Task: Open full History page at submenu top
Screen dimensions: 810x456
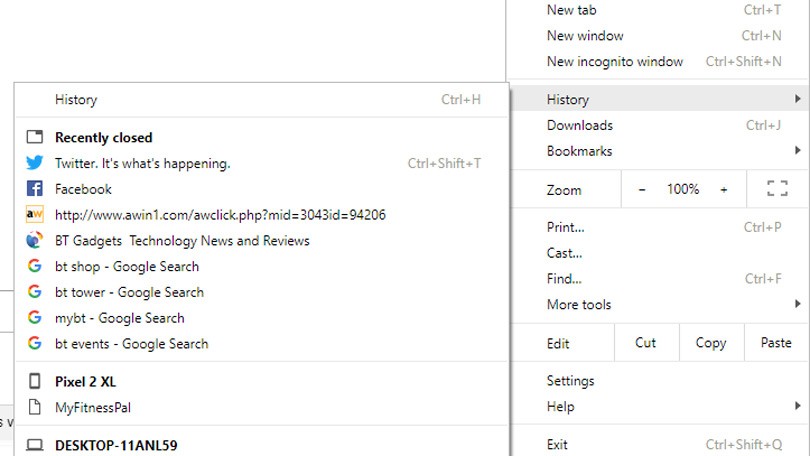Action: (x=76, y=100)
